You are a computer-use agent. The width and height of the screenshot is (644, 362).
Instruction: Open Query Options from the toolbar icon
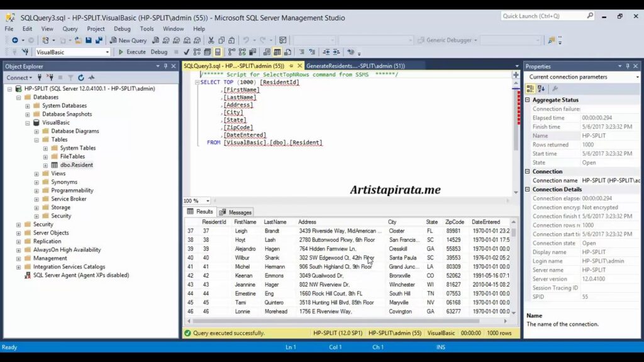click(208, 52)
